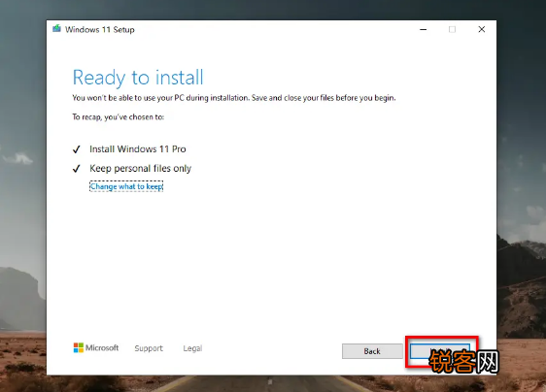The height and width of the screenshot is (392, 546).
Task: Click Keep personal files only text
Action: point(140,169)
